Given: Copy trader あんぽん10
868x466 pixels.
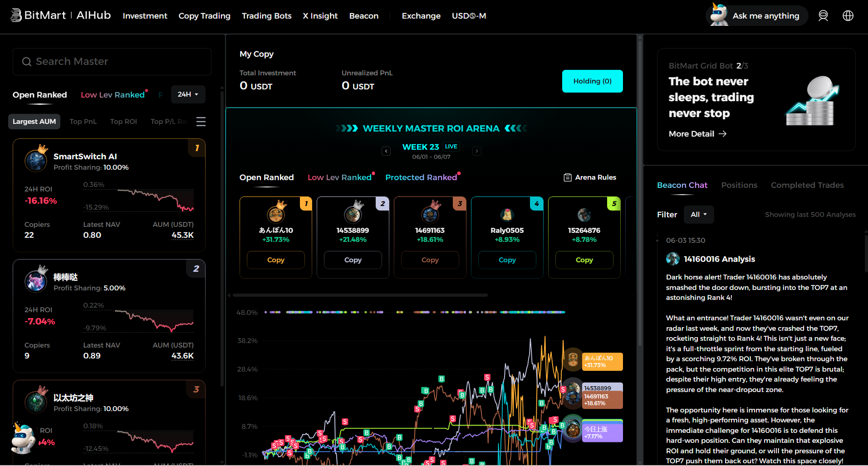Looking at the screenshot, I should pyautogui.click(x=276, y=260).
